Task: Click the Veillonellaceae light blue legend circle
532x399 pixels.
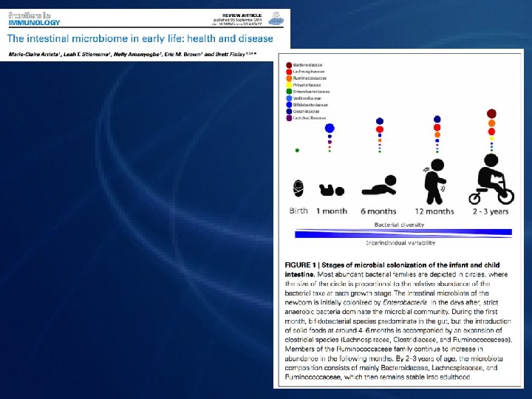Action: click(289, 98)
